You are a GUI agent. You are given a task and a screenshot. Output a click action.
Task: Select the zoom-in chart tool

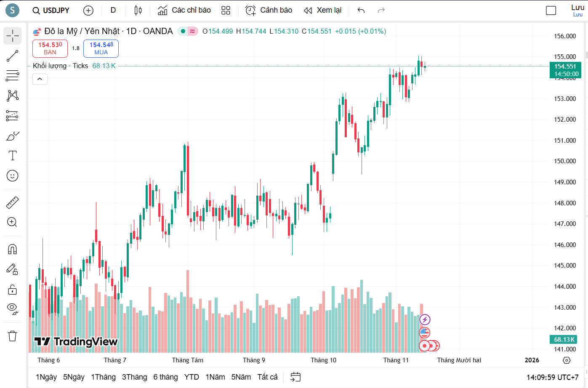point(12,222)
